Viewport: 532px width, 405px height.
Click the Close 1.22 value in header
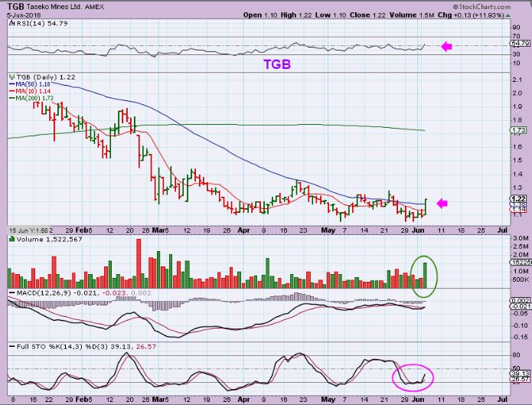[367, 15]
